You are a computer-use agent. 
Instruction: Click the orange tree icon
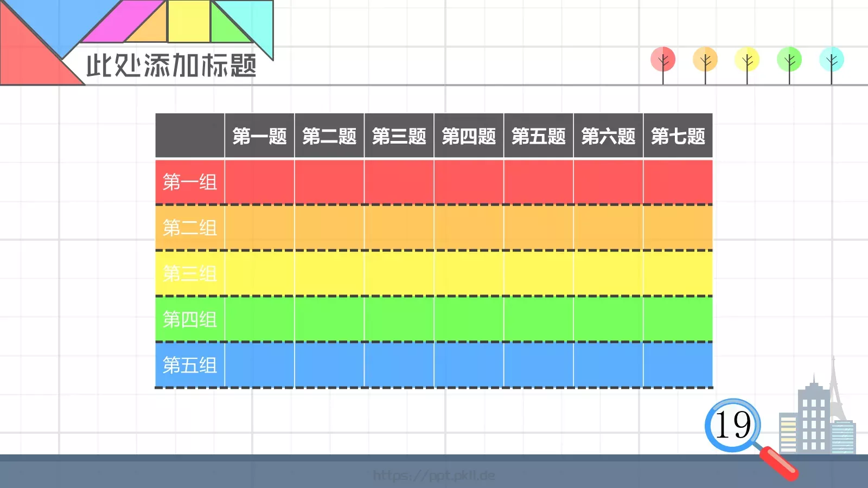[705, 65]
